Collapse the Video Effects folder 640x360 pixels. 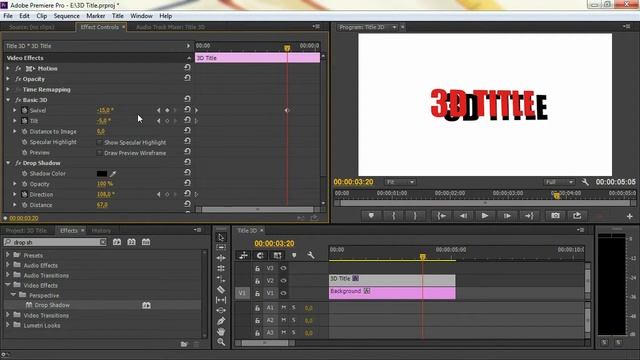point(8,285)
